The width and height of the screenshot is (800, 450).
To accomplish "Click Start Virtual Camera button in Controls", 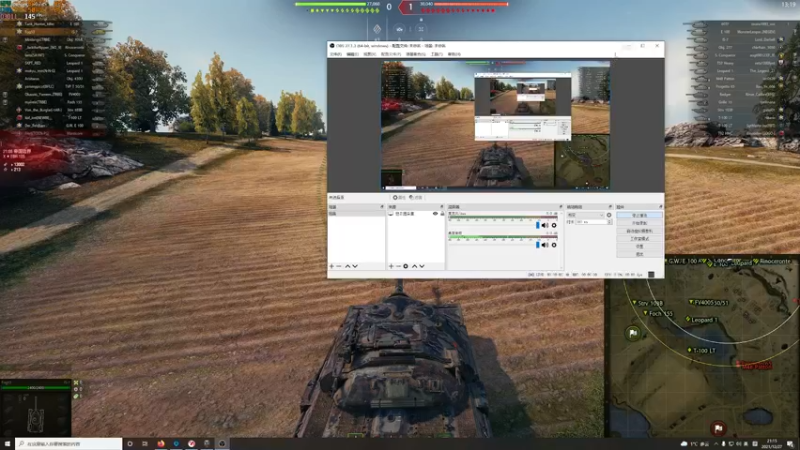I will click(x=639, y=231).
